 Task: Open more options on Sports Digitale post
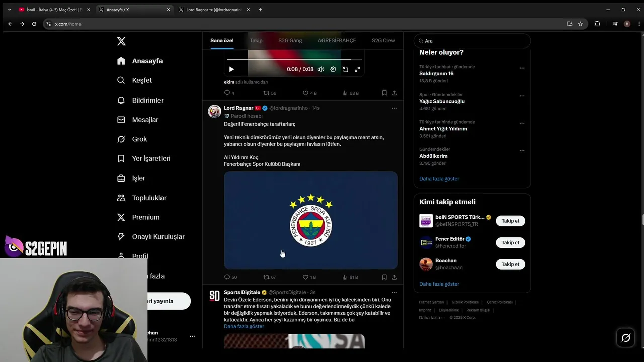(394, 292)
